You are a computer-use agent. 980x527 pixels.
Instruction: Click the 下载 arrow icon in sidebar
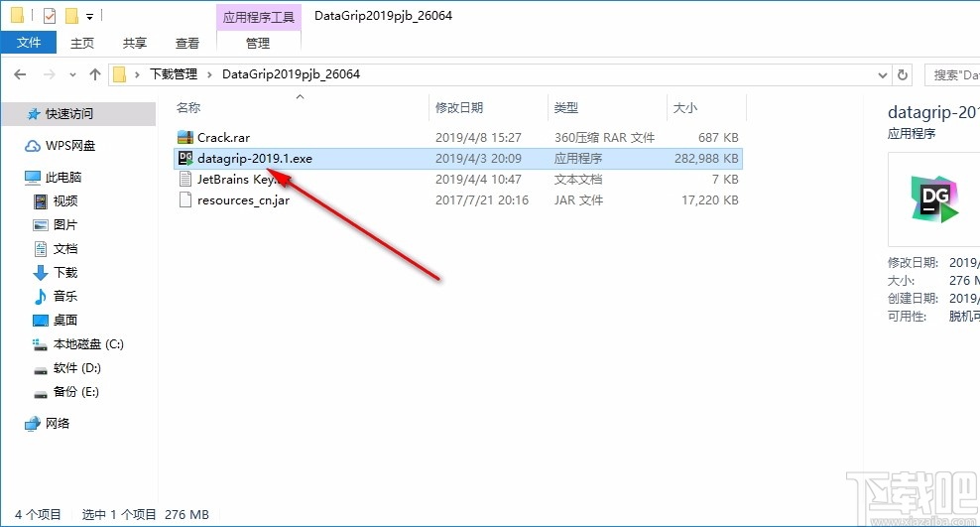[40, 273]
